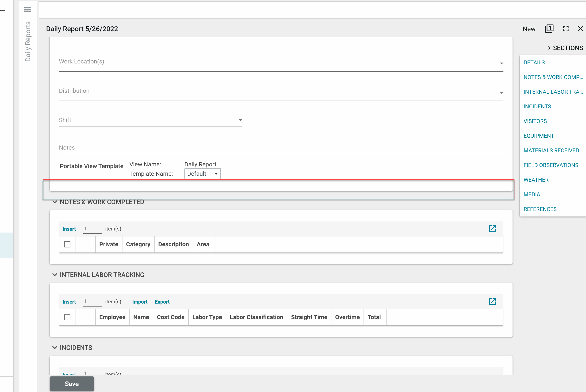The width and height of the screenshot is (586, 392).
Task: Save the daily report
Action: pyautogui.click(x=72, y=384)
